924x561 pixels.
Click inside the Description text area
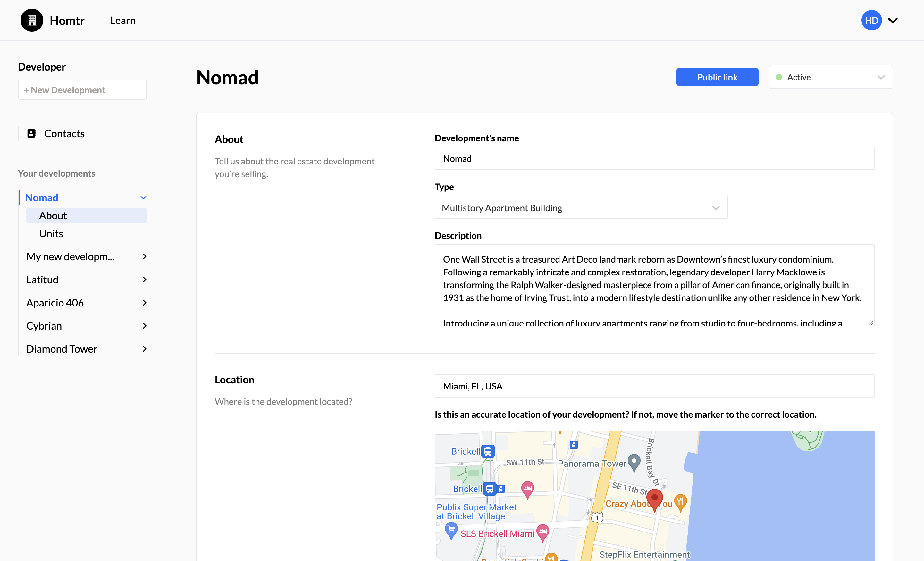(x=654, y=285)
